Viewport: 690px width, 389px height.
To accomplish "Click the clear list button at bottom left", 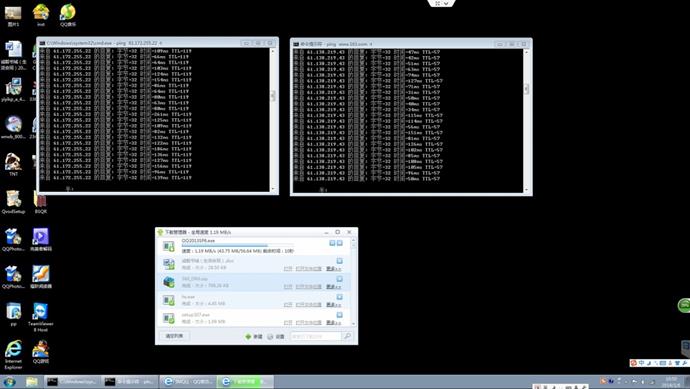I will [174, 336].
